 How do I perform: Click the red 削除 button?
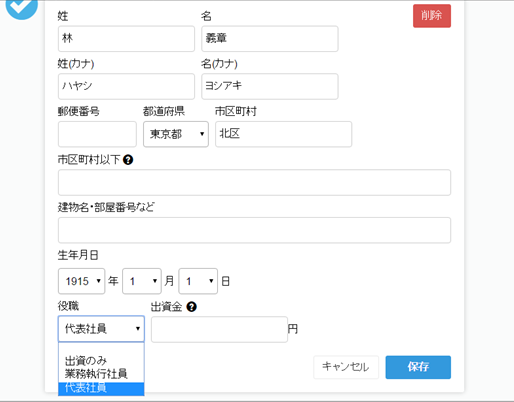[x=432, y=16]
